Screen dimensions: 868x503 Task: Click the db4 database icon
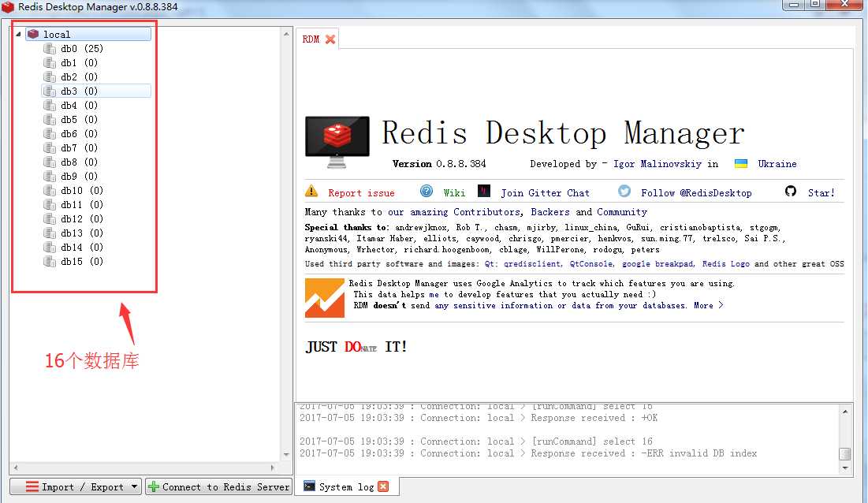(x=50, y=106)
